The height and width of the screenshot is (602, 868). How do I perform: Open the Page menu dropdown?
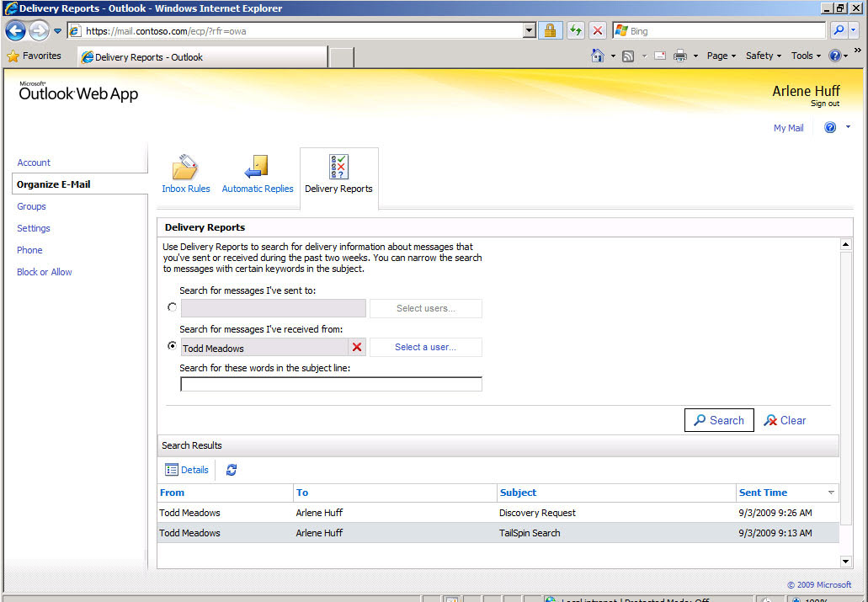click(x=722, y=56)
